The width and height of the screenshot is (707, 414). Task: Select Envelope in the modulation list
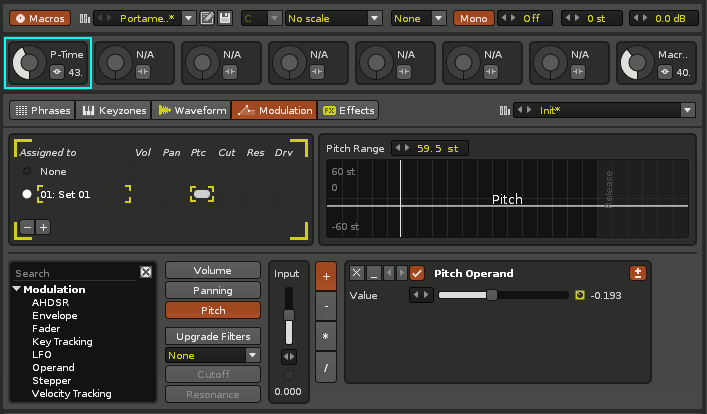point(55,315)
